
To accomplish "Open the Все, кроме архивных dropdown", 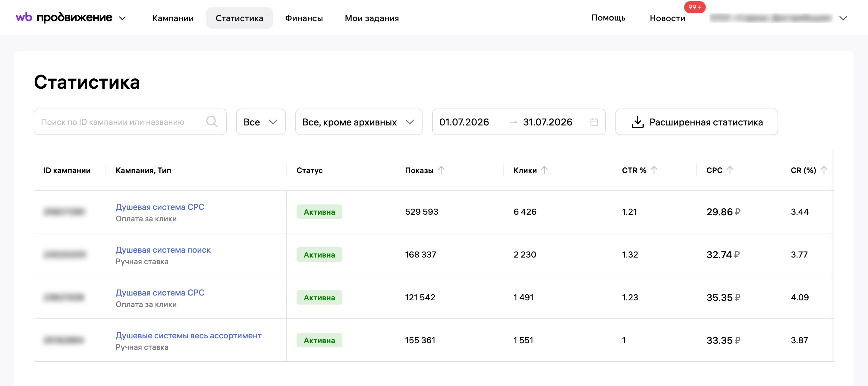I will pos(359,122).
